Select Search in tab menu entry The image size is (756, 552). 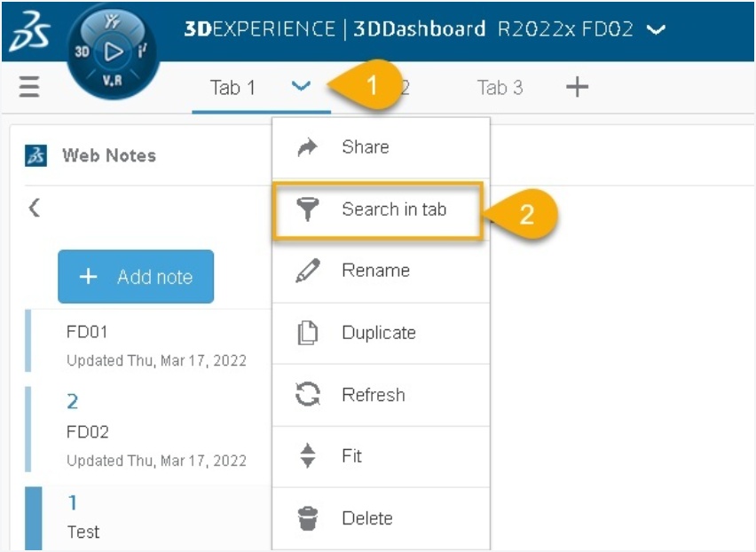pyautogui.click(x=393, y=209)
